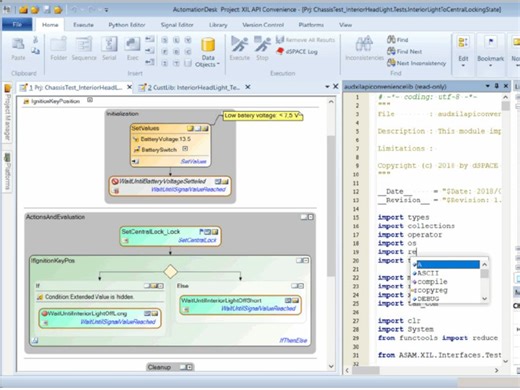Viewport: 520px width, 390px height.
Task: Expand the Cleanup block
Action: pos(190,367)
